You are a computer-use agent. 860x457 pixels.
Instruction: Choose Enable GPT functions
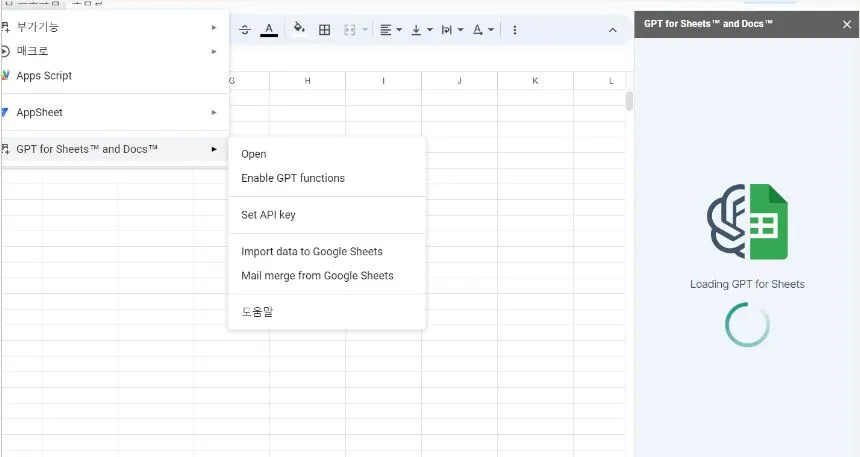pos(327,178)
